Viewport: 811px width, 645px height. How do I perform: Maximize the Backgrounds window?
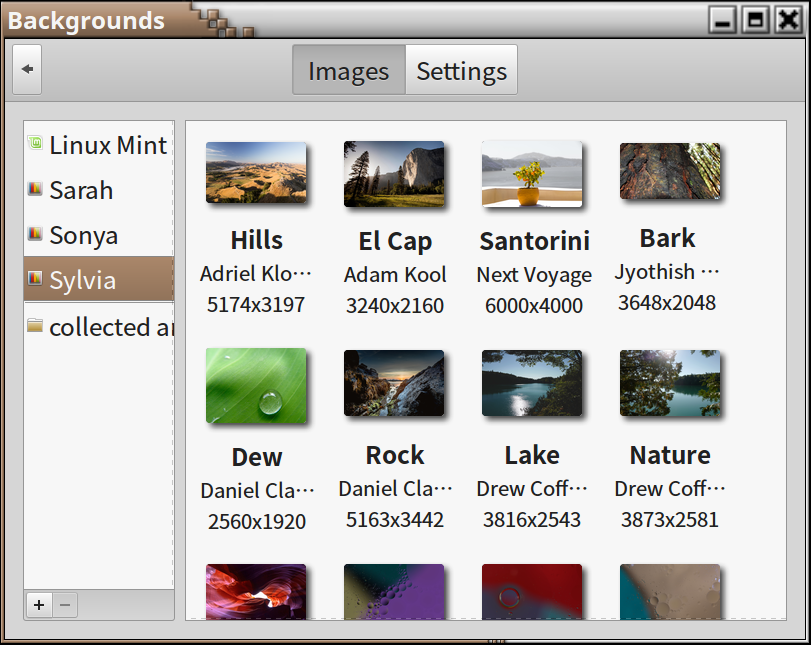click(756, 21)
